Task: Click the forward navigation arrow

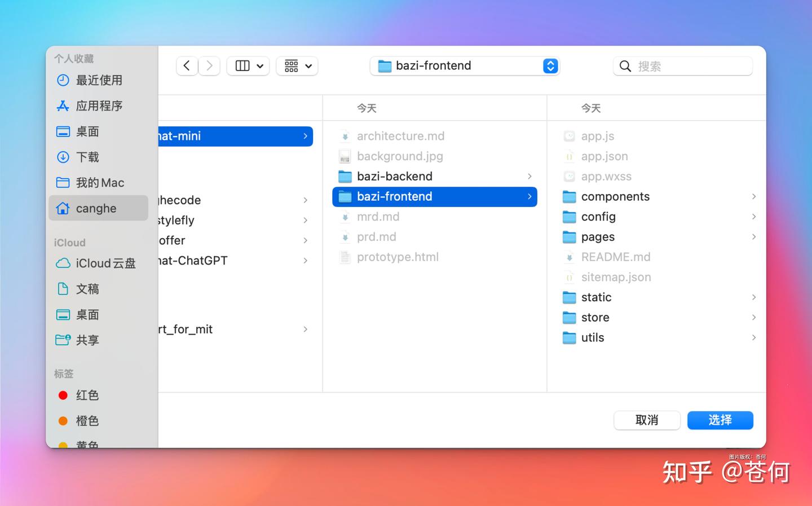Action: tap(209, 66)
